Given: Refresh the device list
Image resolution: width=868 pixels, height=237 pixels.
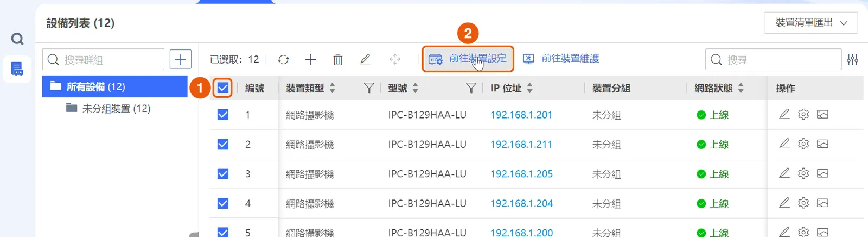Looking at the screenshot, I should tap(283, 59).
